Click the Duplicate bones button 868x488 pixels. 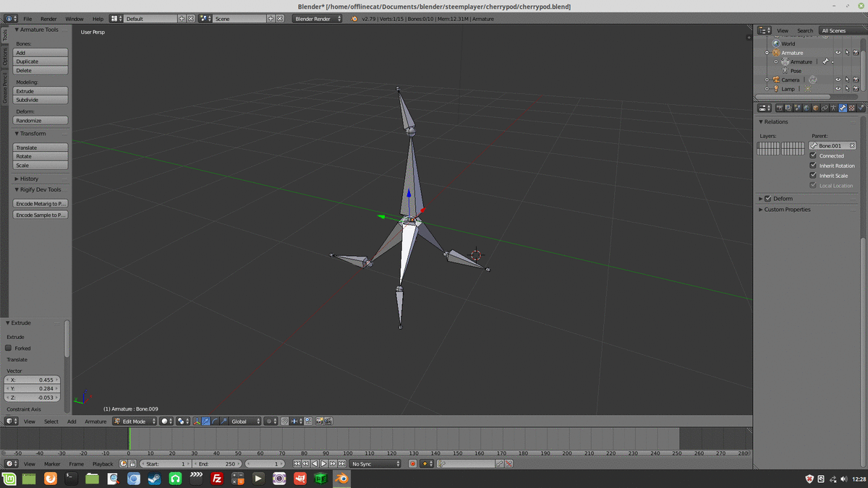tap(41, 61)
